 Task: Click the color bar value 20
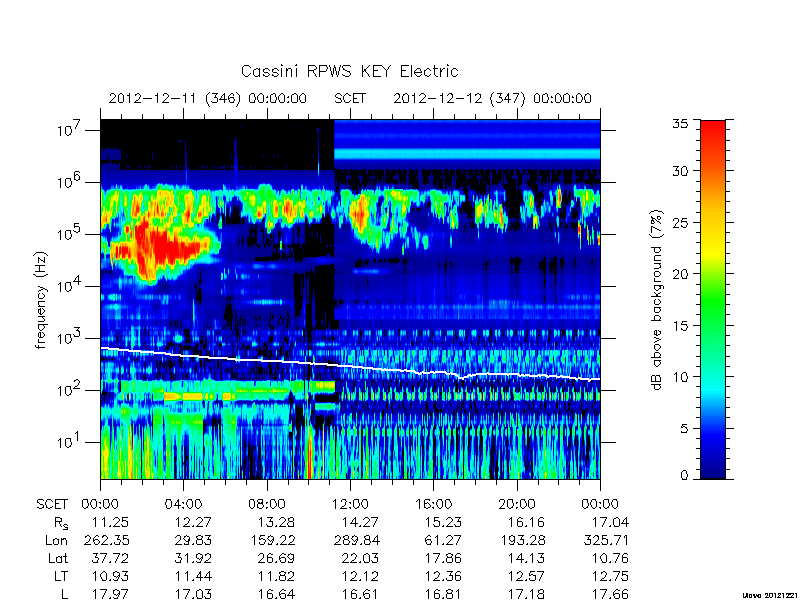click(x=680, y=273)
